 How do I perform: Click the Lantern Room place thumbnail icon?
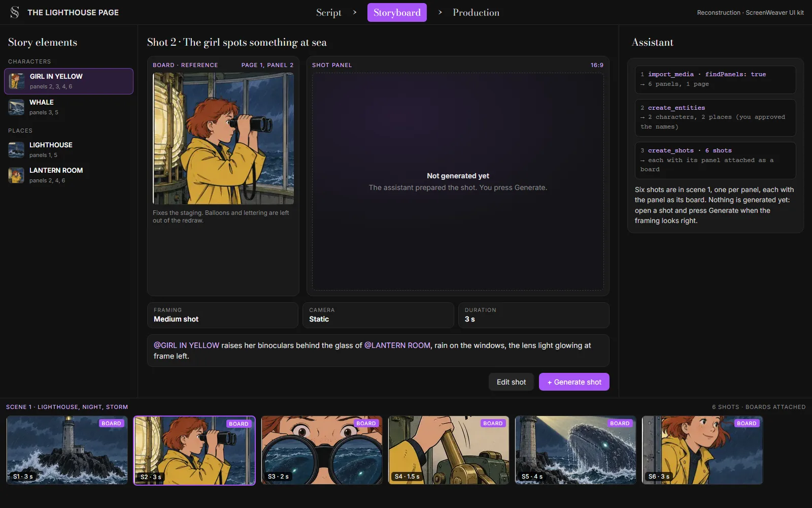pyautogui.click(x=16, y=175)
